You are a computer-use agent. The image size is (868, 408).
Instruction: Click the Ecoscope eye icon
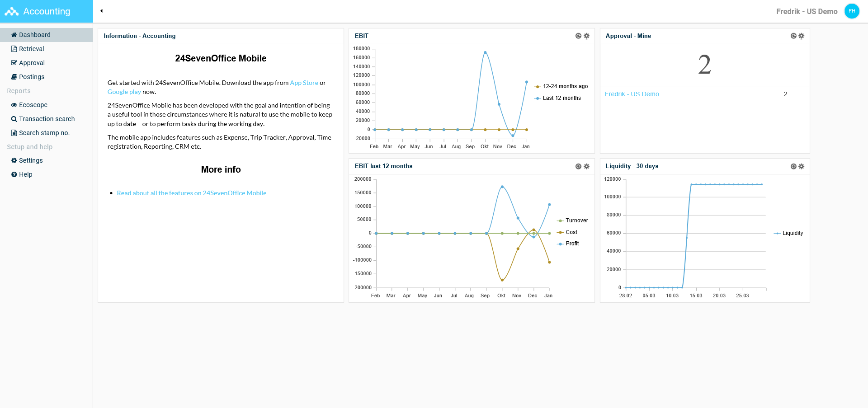[14, 105]
